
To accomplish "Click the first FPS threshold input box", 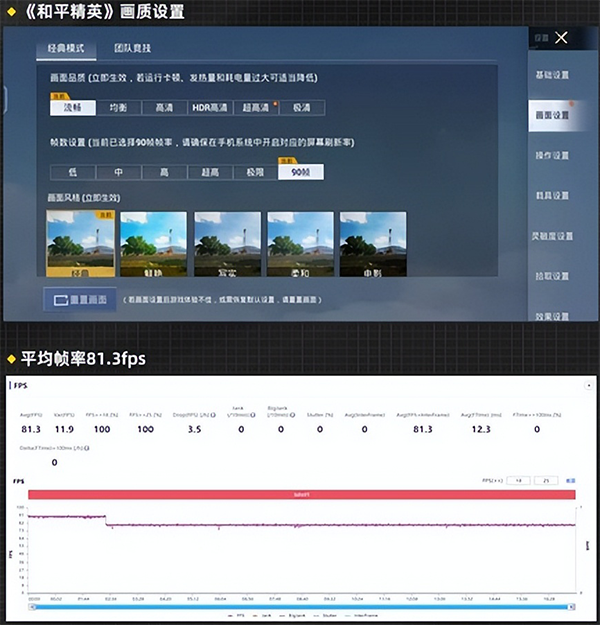I will pos(519,481).
